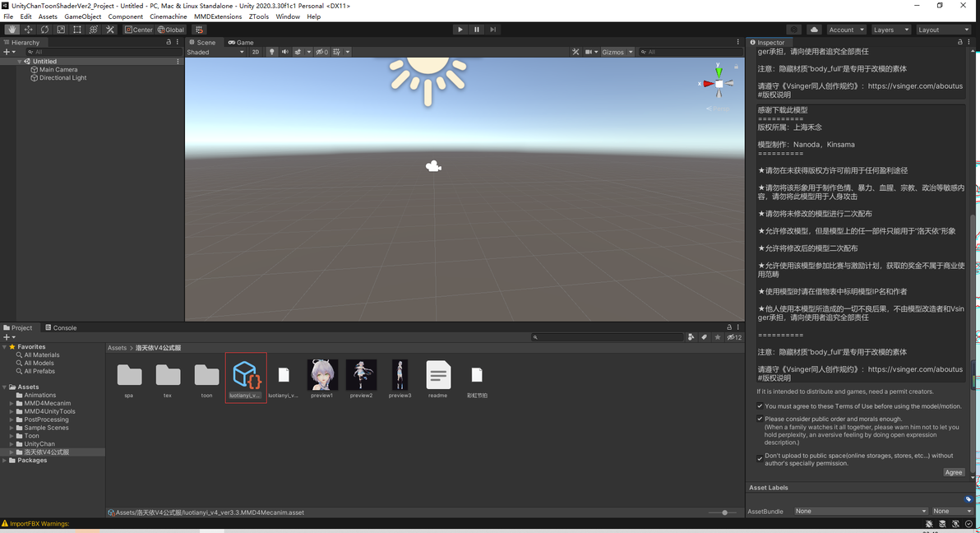Viewport: 980px width, 533px height.
Task: Select the Rotate tool
Action: coord(44,30)
